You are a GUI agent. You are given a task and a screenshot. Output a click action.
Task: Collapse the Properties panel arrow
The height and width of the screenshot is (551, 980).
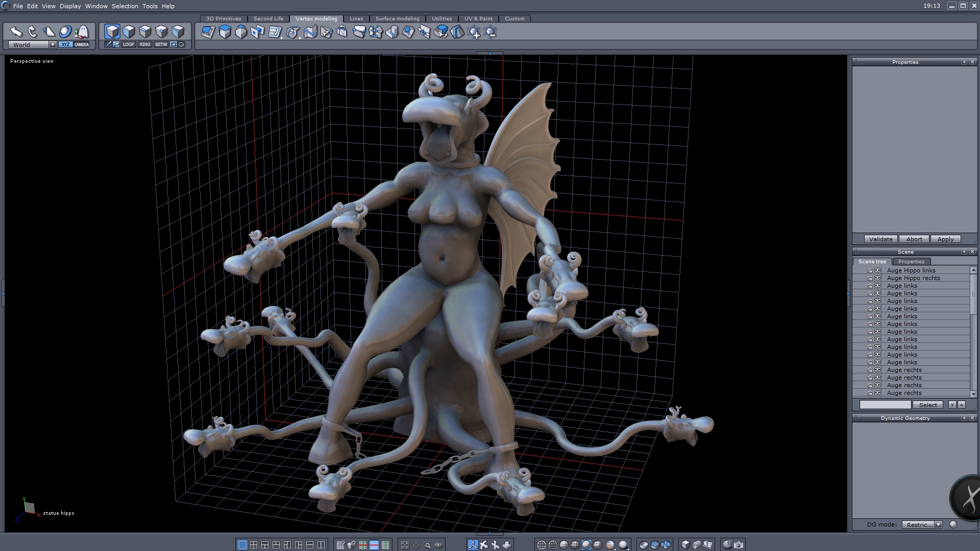pyautogui.click(x=964, y=62)
